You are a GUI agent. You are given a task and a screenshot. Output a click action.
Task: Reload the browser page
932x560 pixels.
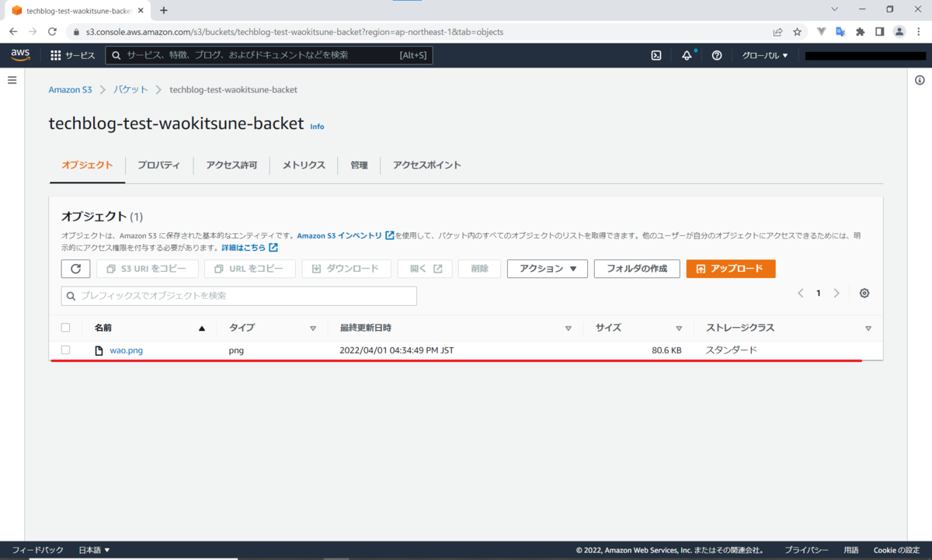point(52,32)
